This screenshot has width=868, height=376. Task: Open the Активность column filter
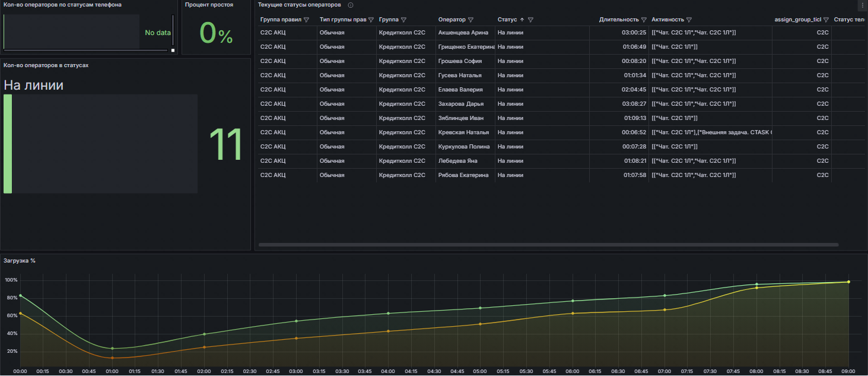tap(689, 20)
